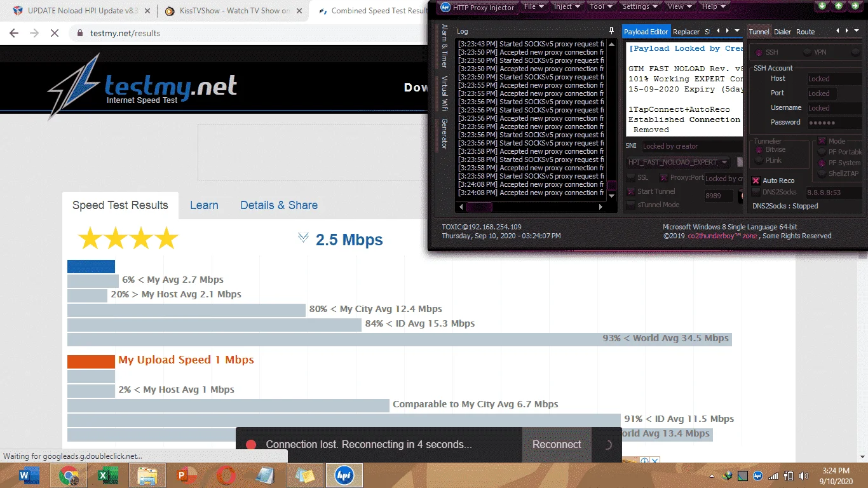Click the Log vertical scrollbar down arrow
This screenshot has height=488, width=868.
point(612,197)
